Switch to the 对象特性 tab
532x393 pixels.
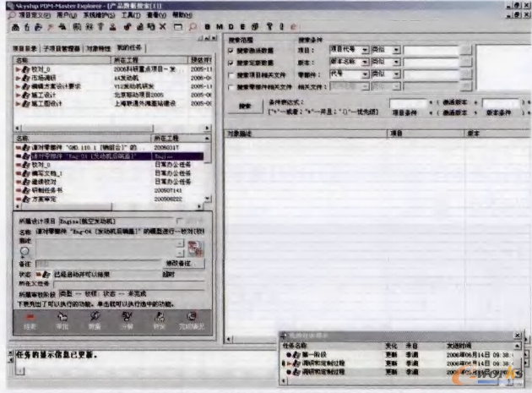(99, 49)
